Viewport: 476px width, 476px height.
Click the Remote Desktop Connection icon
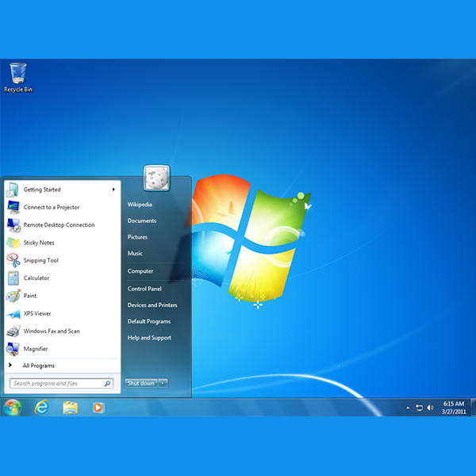click(13, 225)
